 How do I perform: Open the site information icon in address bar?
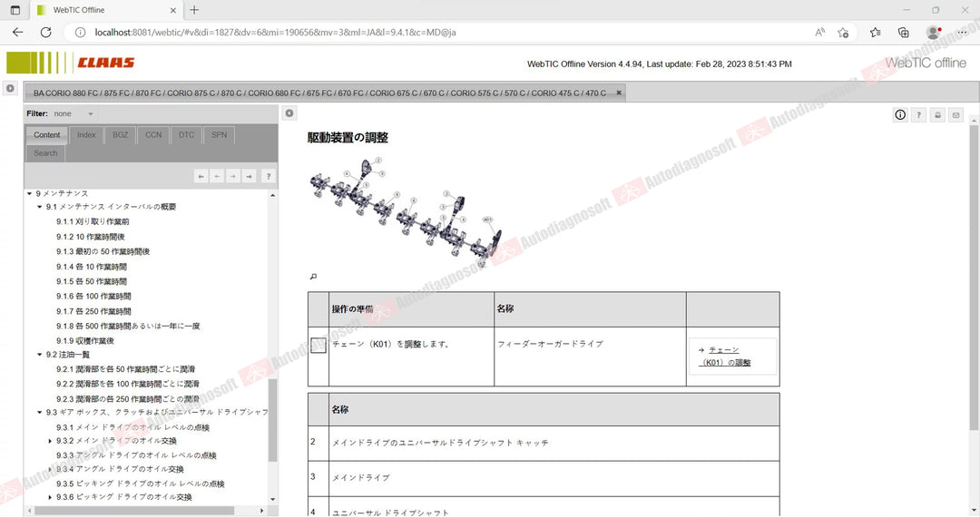pos(80,32)
